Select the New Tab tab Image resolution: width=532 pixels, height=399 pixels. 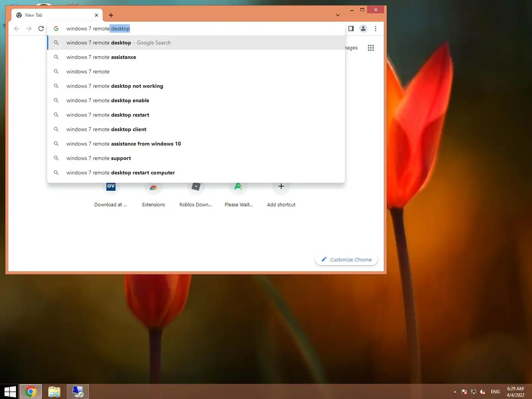click(x=57, y=15)
